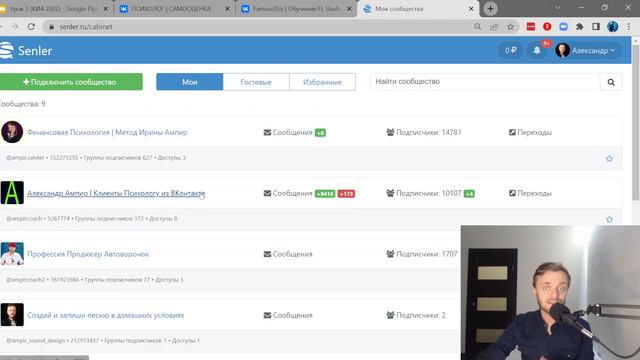Image resolution: width=640 pixels, height=360 pixels.
Task: Open a new browser tab
Action: click(x=490, y=9)
